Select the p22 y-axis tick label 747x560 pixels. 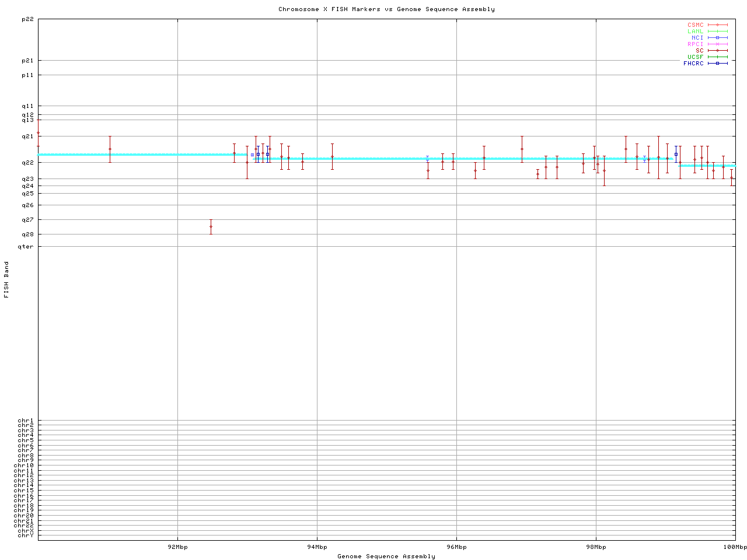click(27, 19)
